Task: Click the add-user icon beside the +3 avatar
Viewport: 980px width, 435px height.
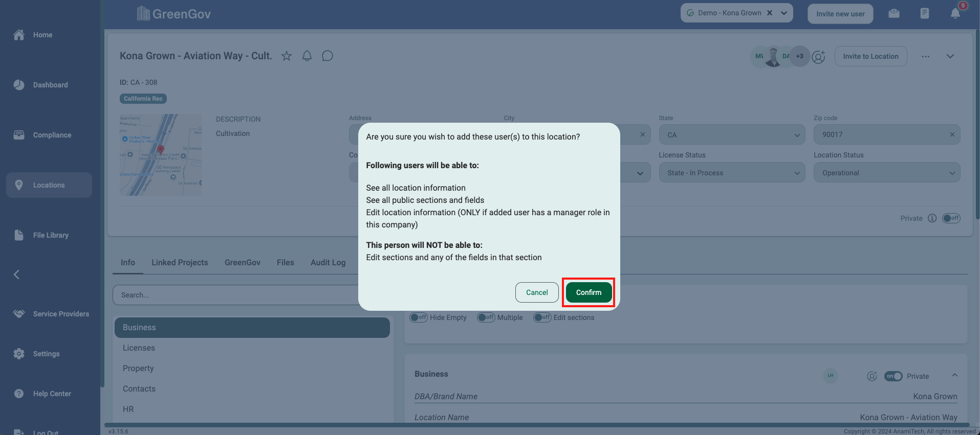Action: point(819,56)
